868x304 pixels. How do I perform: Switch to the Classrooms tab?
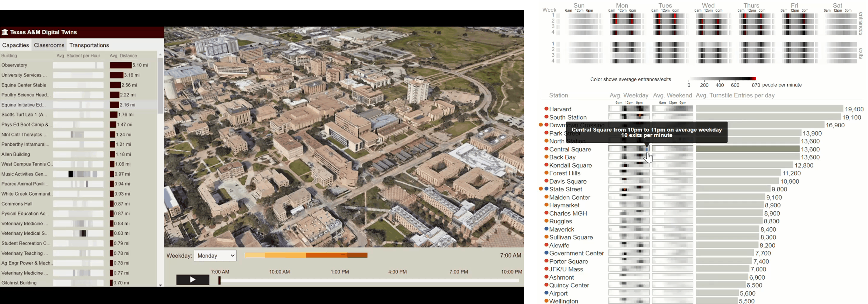(49, 45)
